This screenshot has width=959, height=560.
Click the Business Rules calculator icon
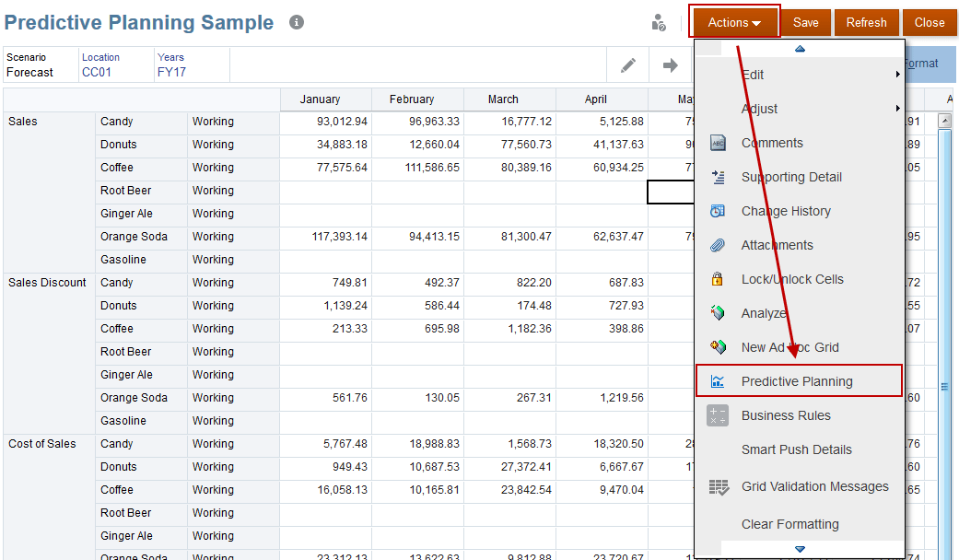click(719, 414)
